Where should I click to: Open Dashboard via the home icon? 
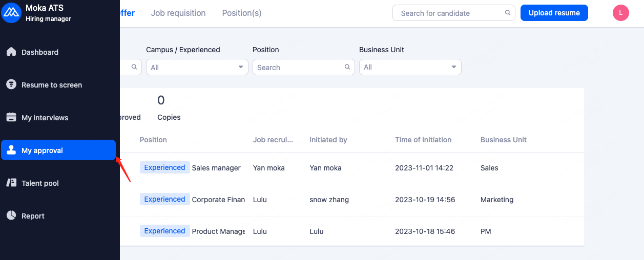[x=11, y=52]
